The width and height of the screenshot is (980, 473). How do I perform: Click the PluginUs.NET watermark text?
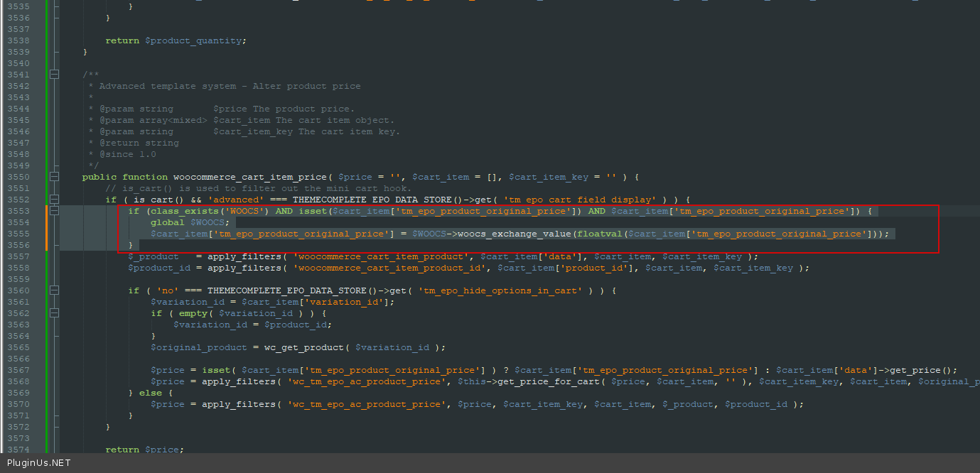pyautogui.click(x=39, y=463)
